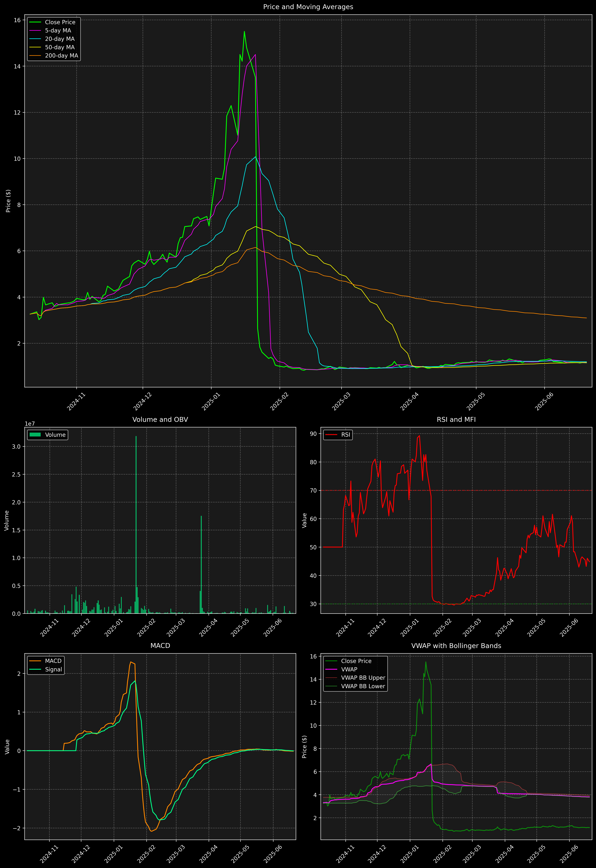Click the 'Price and Moving Averages' chart title

(x=308, y=7)
